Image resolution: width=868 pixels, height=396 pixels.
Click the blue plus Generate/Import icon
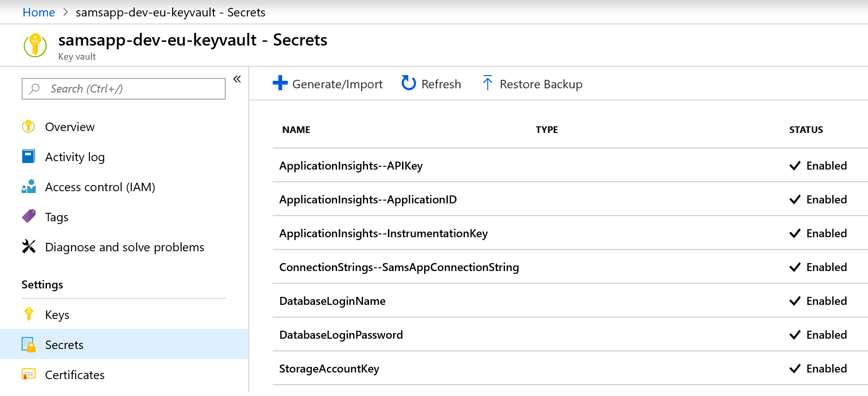280,83
